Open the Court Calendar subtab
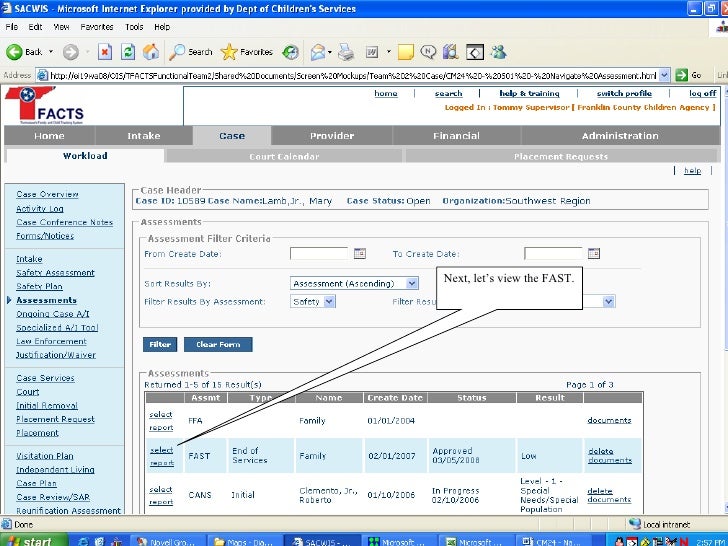Viewport: 728px width, 546px height. coord(284,156)
